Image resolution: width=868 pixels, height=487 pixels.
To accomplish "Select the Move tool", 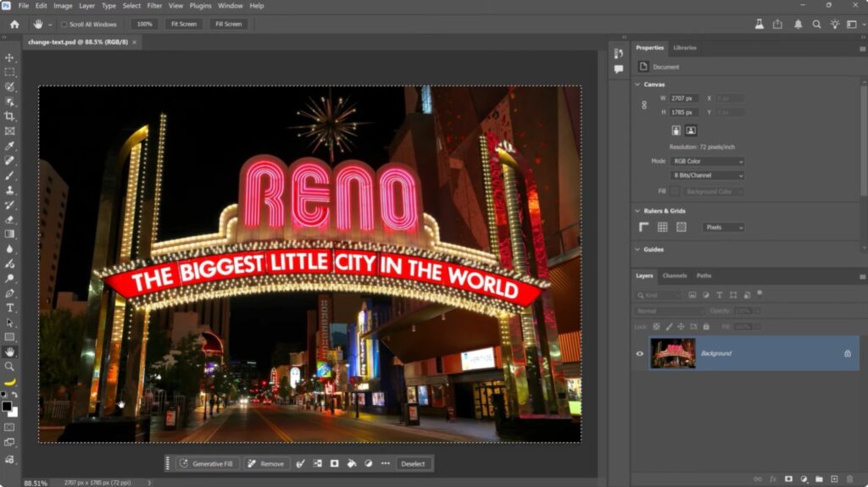I will 9,58.
